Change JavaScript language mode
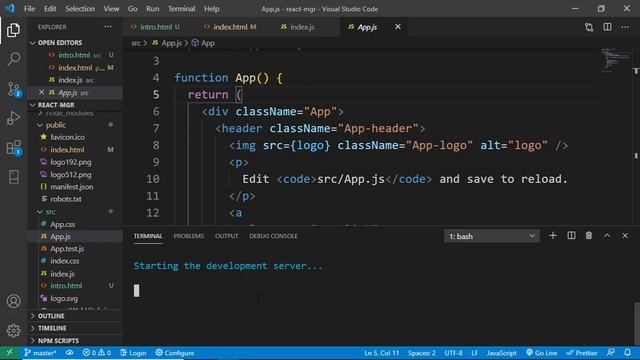Screen dimensions: 640x360 (502, 353)
